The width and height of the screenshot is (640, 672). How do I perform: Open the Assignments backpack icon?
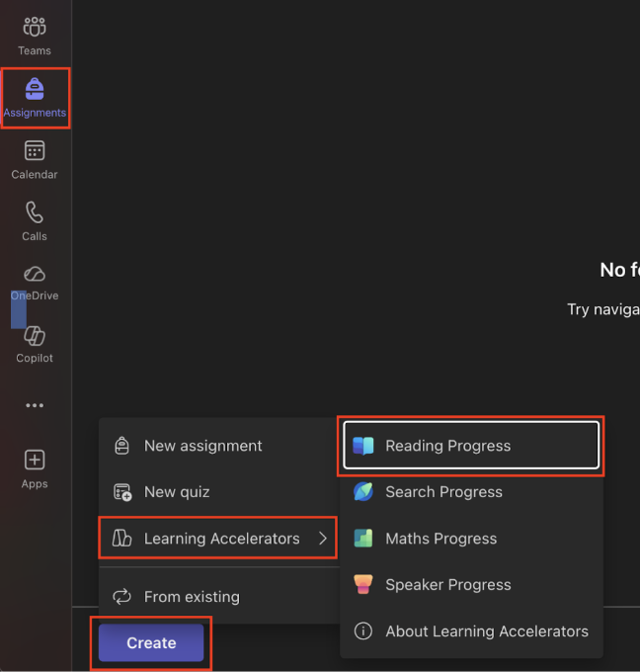35,89
